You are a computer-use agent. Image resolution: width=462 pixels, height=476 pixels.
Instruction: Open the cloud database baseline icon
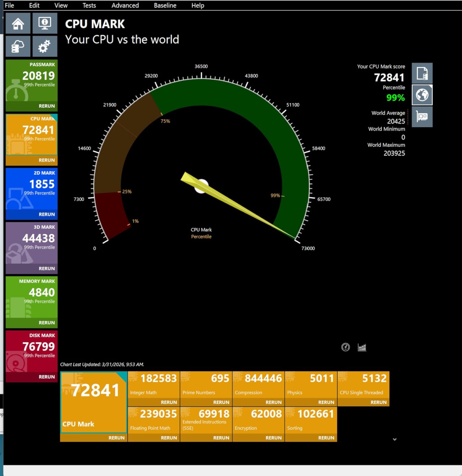[x=18, y=46]
